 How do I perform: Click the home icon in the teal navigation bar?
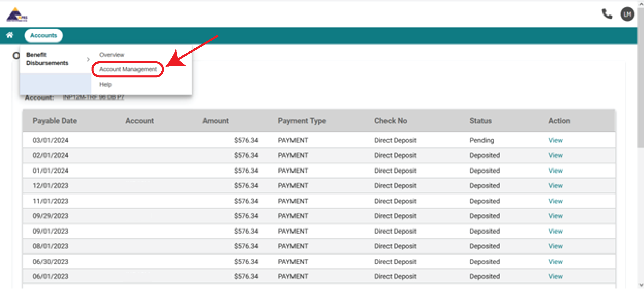[10, 35]
